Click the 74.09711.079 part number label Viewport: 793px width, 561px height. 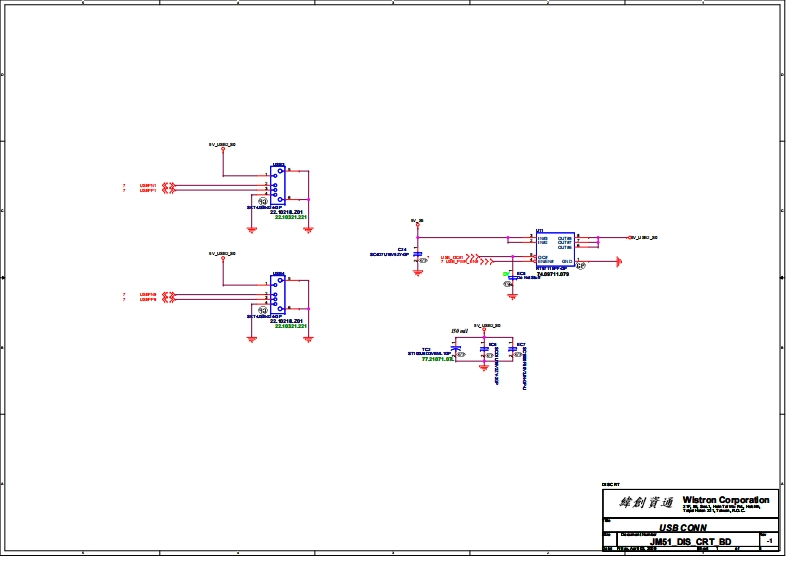(552, 274)
